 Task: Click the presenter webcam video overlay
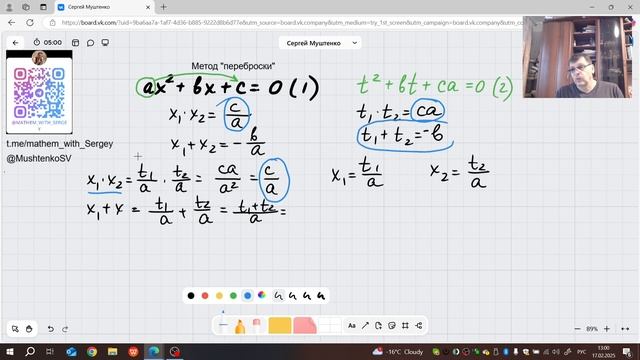578,57
